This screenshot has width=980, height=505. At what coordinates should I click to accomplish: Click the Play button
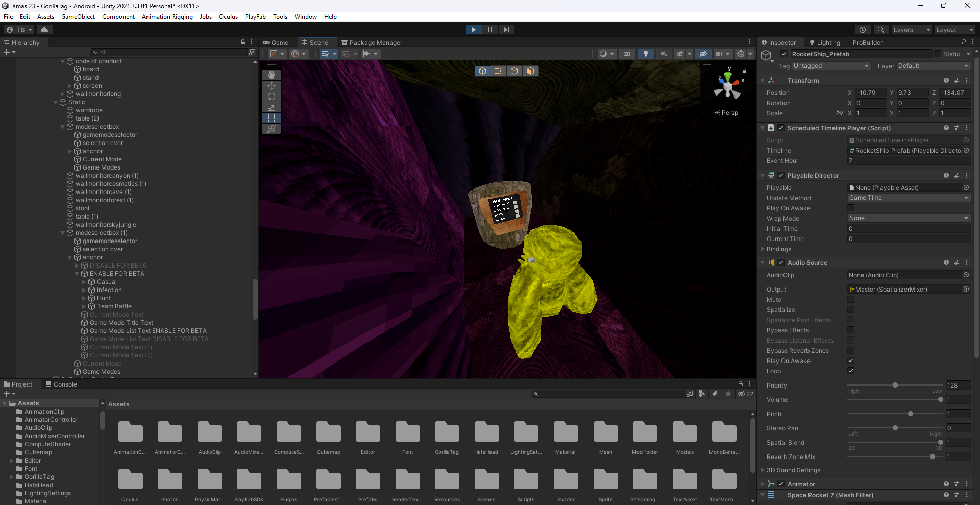[473, 30]
